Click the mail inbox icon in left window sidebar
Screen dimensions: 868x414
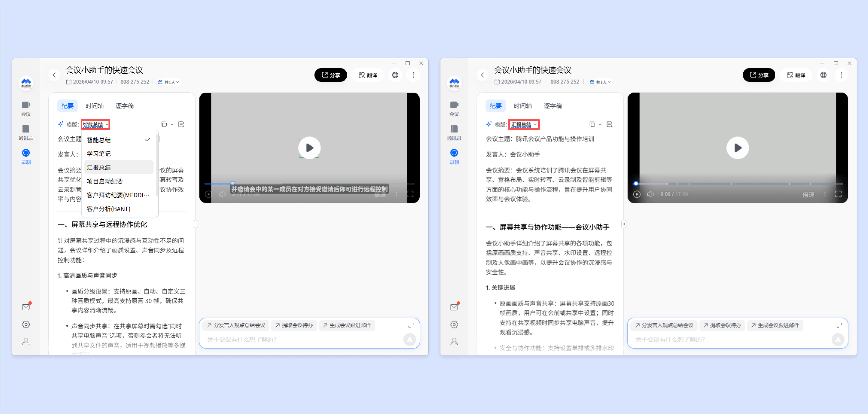[x=26, y=307]
